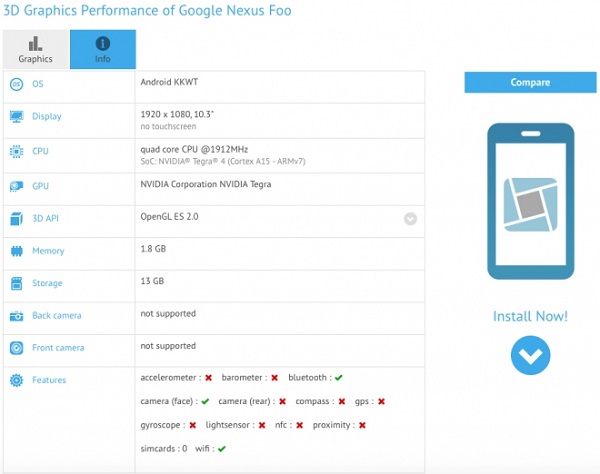Click quad core CPU @1912MHz text
The width and height of the screenshot is (600, 474).
point(194,149)
